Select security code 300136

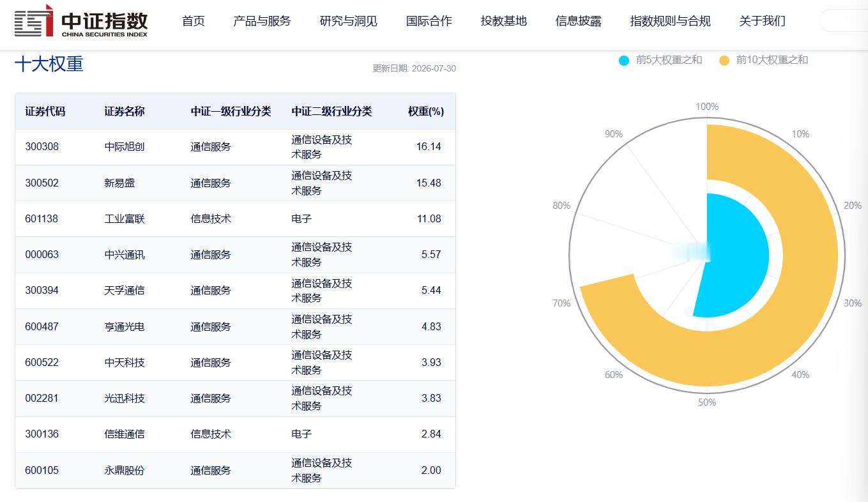point(42,434)
